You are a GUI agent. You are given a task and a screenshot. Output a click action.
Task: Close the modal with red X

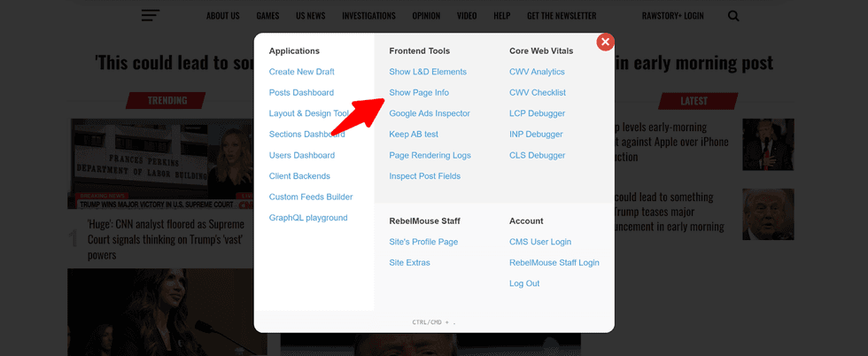coord(605,42)
